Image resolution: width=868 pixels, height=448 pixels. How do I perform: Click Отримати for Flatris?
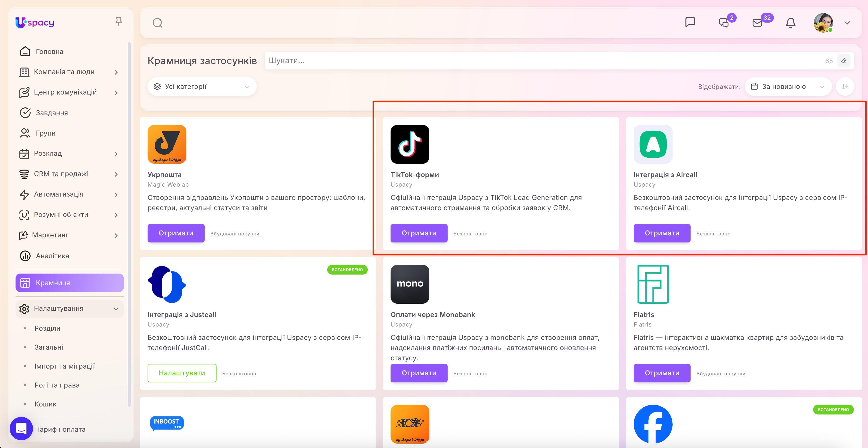(x=662, y=373)
